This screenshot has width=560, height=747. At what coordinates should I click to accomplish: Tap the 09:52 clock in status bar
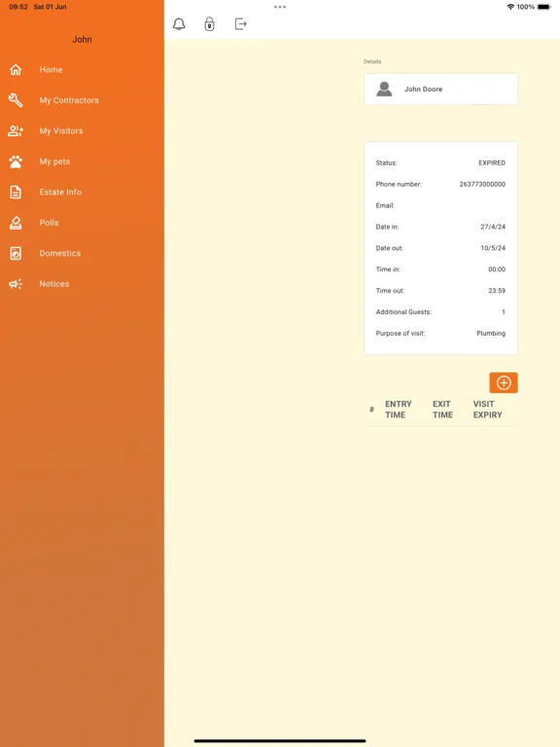point(18,7)
